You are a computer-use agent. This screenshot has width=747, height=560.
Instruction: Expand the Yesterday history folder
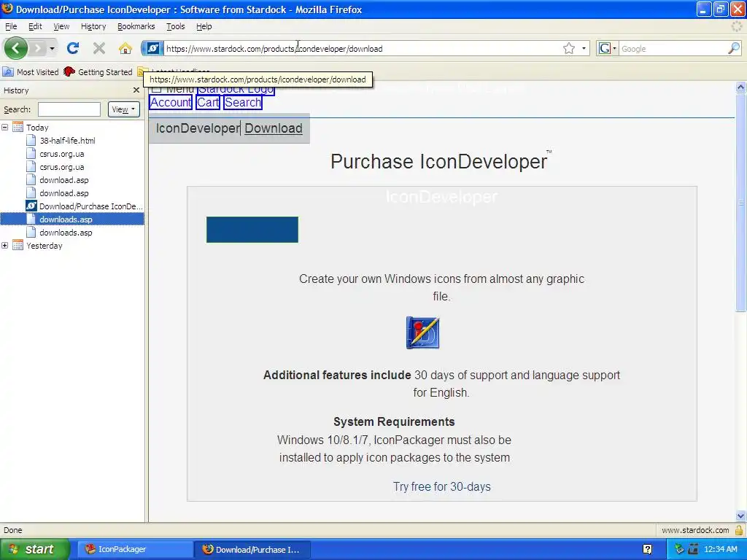coord(5,246)
